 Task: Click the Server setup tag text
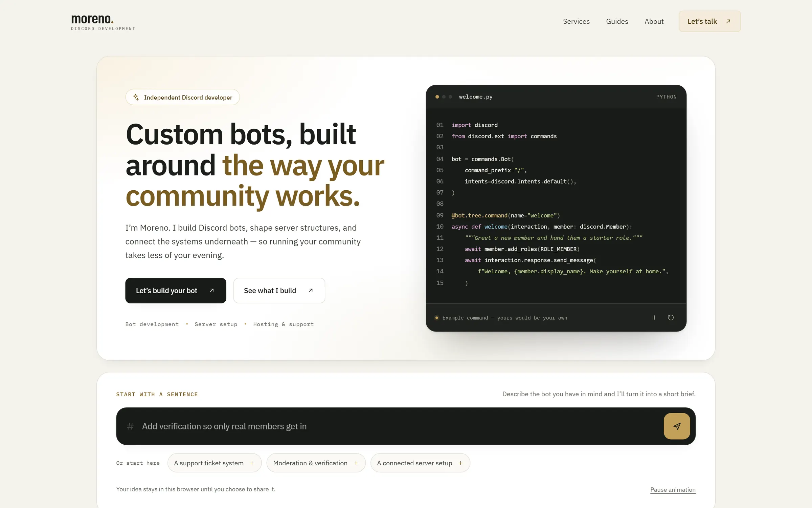click(216, 324)
